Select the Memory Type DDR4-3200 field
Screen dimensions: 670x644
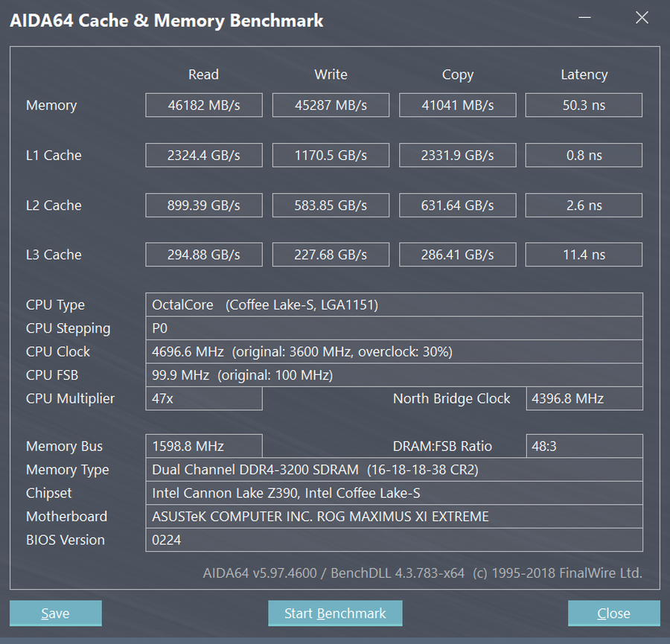394,470
